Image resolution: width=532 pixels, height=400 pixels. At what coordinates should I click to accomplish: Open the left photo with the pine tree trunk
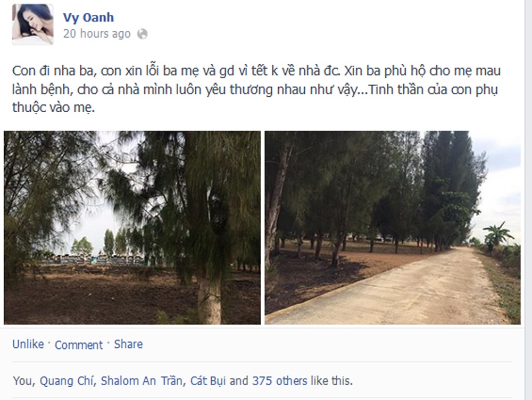(x=132, y=228)
